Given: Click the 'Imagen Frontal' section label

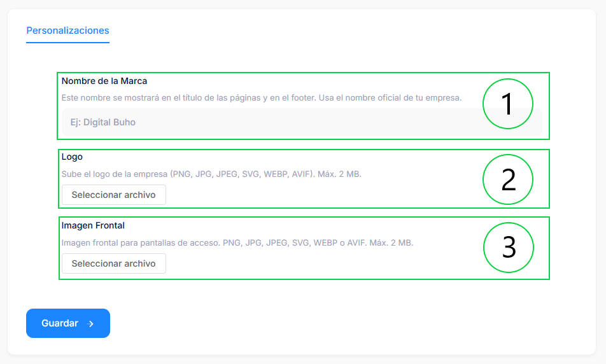Looking at the screenshot, I should pyautogui.click(x=93, y=225).
